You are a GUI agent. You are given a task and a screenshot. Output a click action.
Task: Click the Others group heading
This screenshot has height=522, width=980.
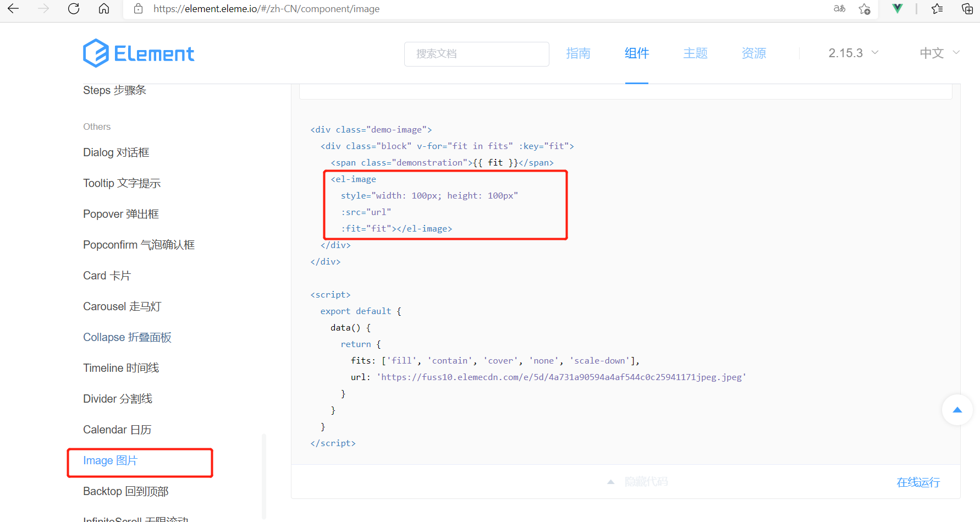click(97, 127)
